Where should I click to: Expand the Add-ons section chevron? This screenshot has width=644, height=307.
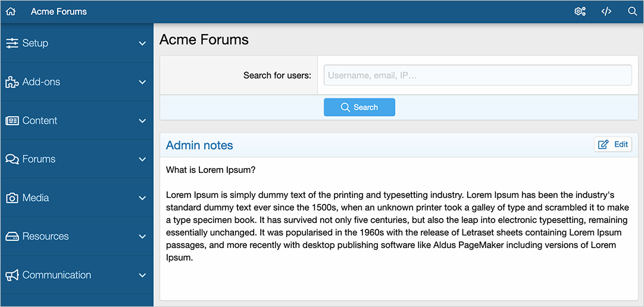point(142,82)
